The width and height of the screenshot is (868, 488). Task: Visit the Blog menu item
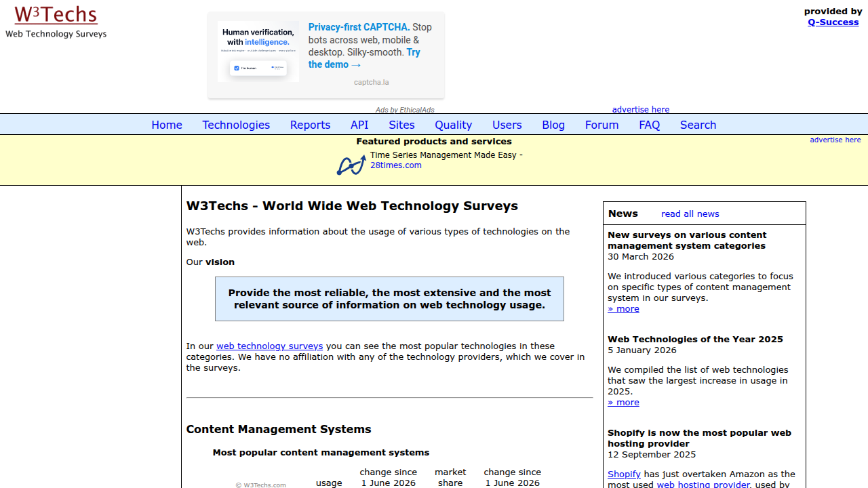click(x=553, y=125)
